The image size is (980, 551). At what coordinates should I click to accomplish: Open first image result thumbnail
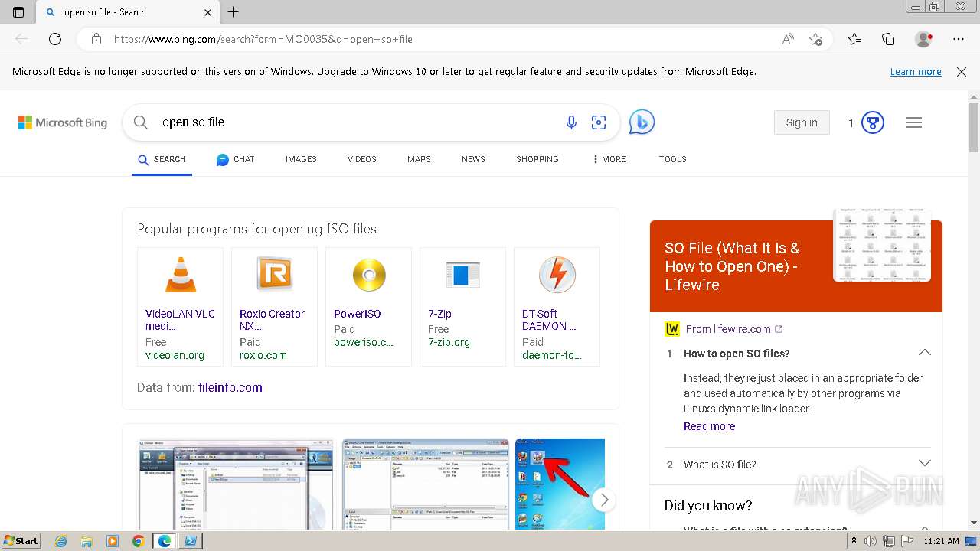[x=236, y=484]
